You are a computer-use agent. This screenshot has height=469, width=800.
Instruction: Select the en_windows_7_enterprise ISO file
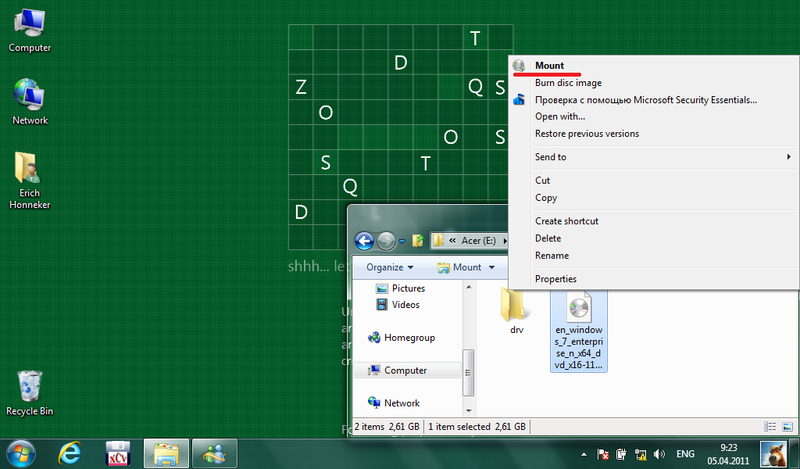(x=579, y=331)
